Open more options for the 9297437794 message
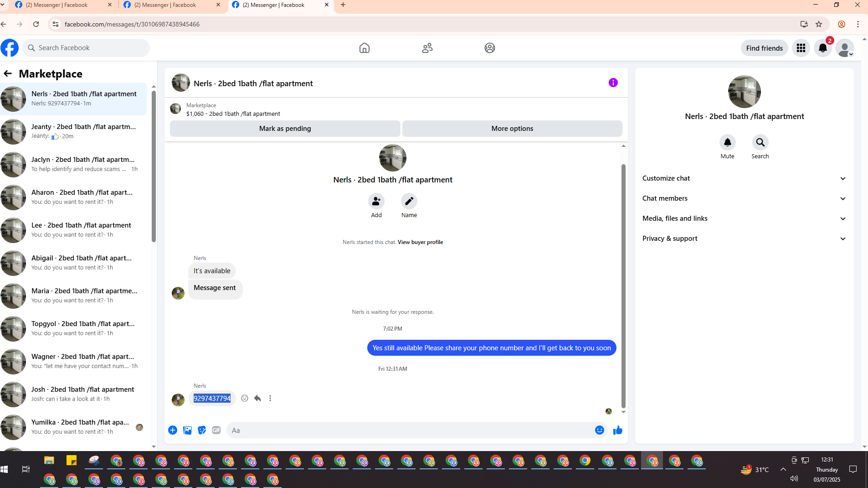 [270, 398]
